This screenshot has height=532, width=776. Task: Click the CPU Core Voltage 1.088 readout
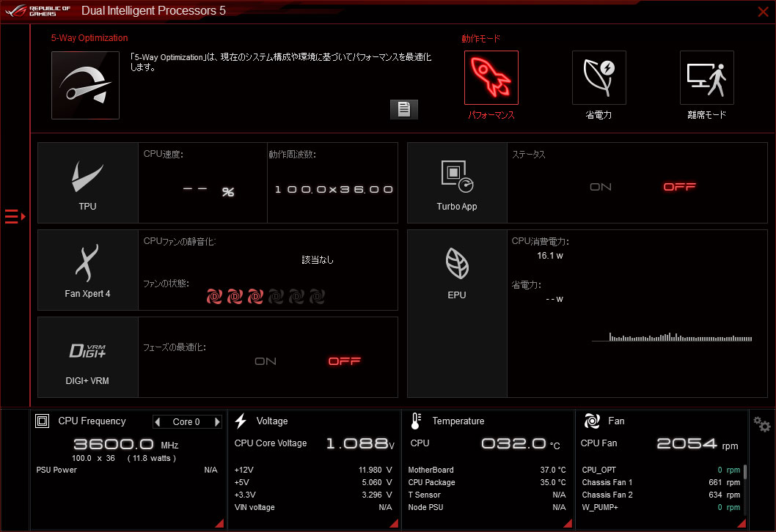coord(360,443)
